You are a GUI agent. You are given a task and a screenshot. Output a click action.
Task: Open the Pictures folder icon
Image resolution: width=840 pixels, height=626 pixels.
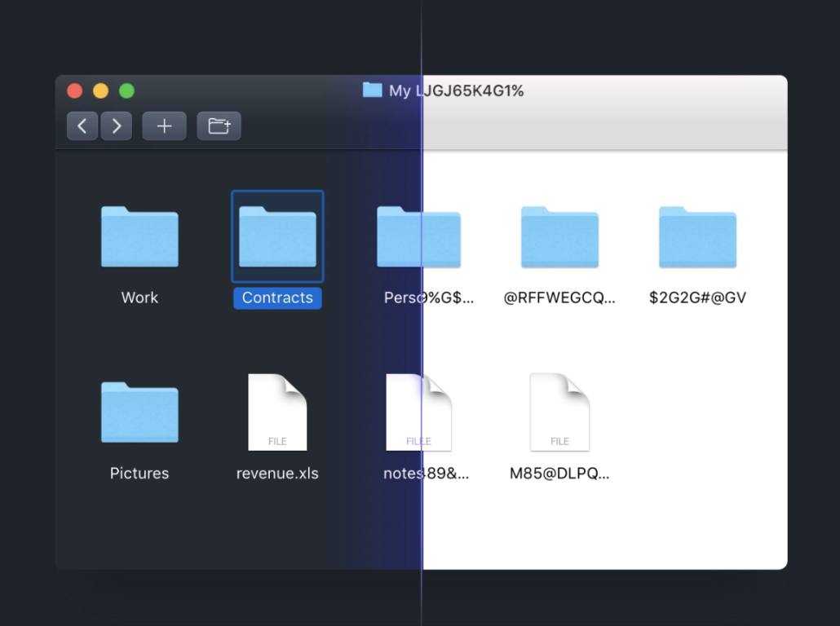tap(139, 412)
